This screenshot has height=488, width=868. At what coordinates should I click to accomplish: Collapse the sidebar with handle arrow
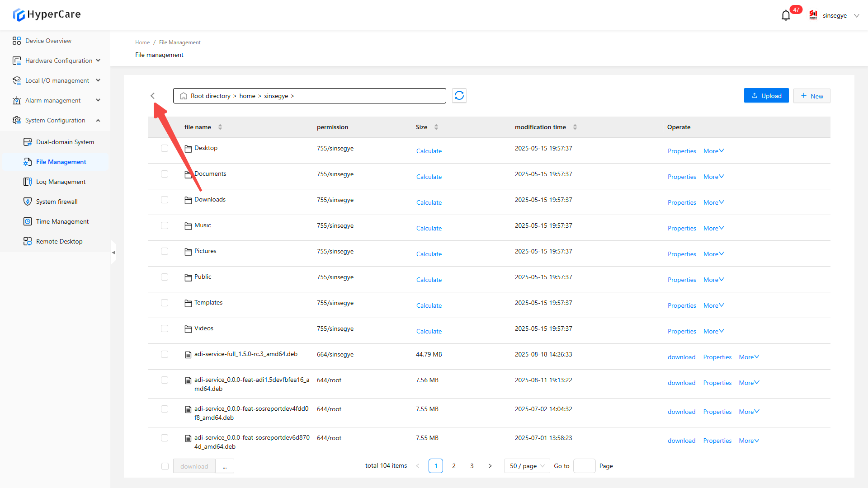[113, 253]
